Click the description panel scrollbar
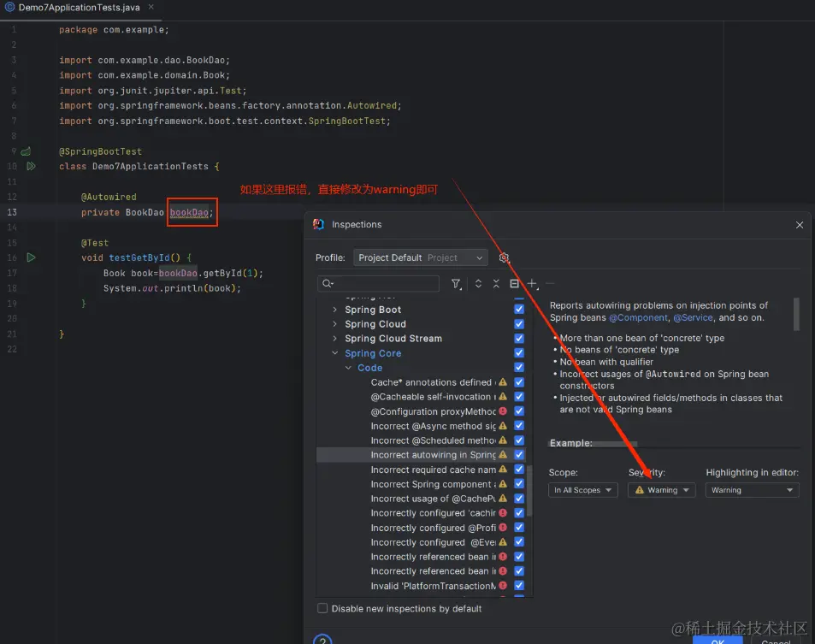The height and width of the screenshot is (644, 815). point(796,314)
